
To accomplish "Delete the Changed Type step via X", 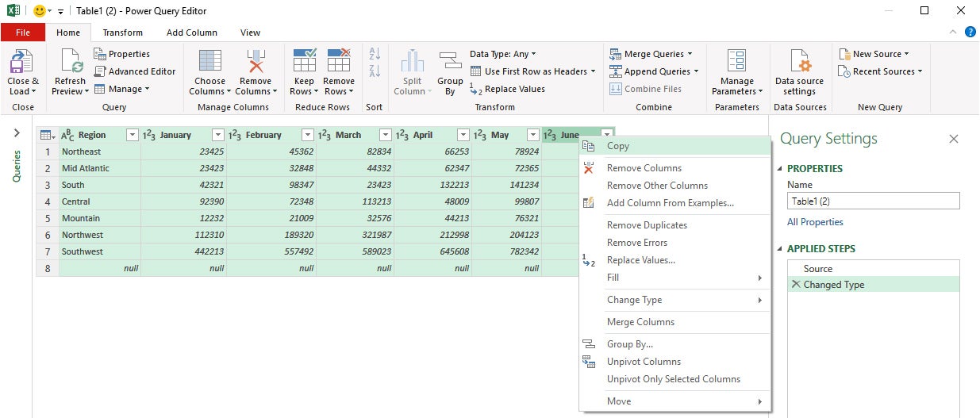I will (x=795, y=284).
